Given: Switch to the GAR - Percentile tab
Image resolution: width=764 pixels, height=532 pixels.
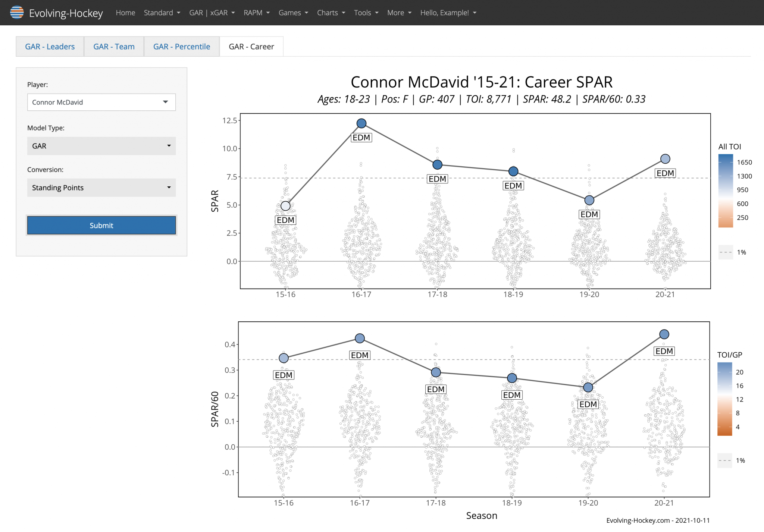Looking at the screenshot, I should (x=182, y=47).
